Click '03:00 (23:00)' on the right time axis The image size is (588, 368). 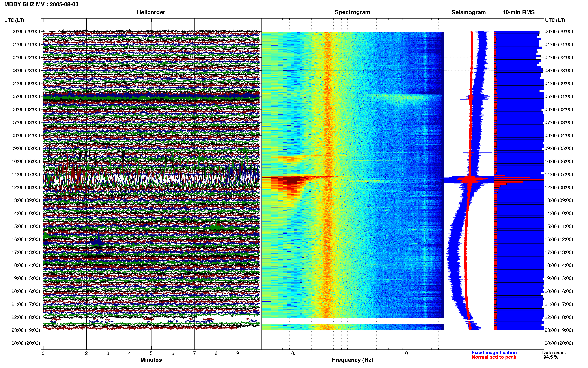click(x=559, y=71)
